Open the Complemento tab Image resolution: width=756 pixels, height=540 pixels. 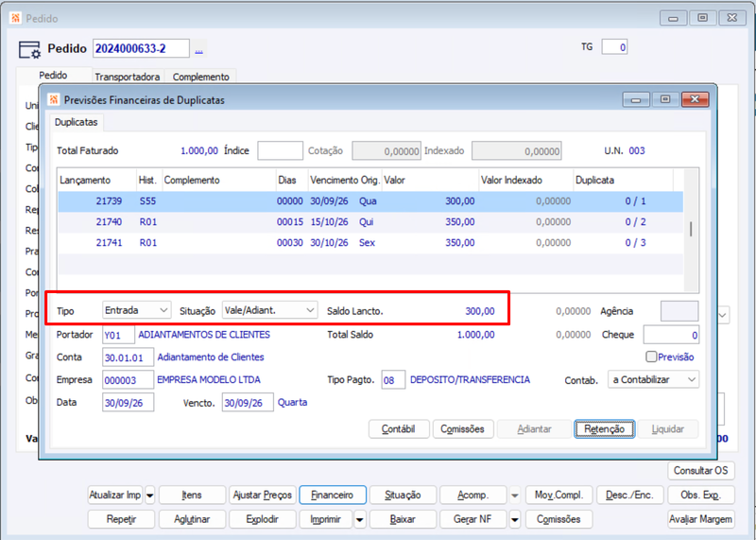click(200, 78)
